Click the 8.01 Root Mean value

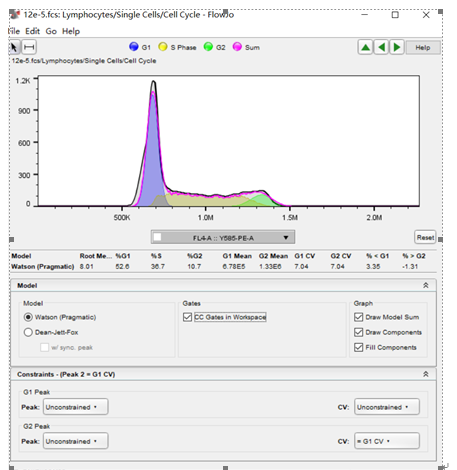pyautogui.click(x=87, y=267)
